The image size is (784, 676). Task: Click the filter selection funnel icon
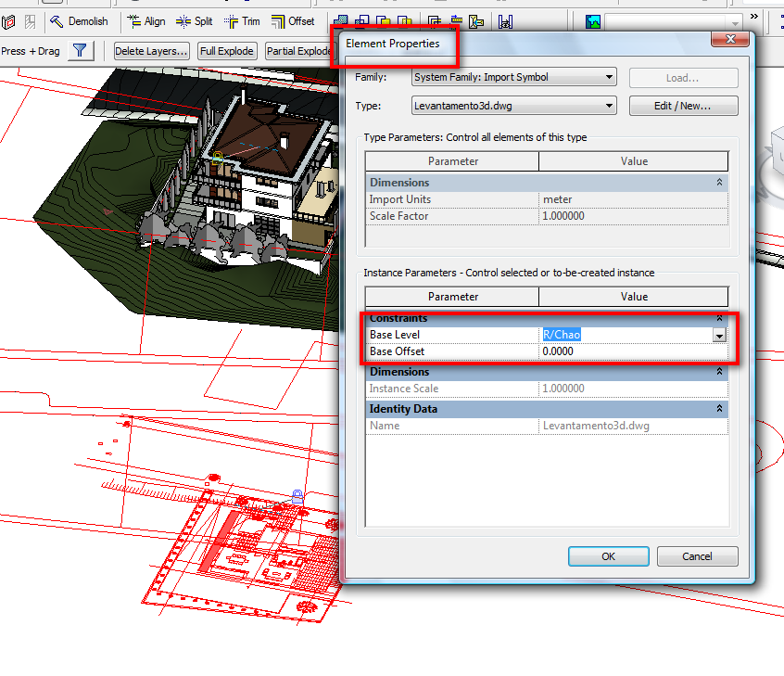point(81,51)
